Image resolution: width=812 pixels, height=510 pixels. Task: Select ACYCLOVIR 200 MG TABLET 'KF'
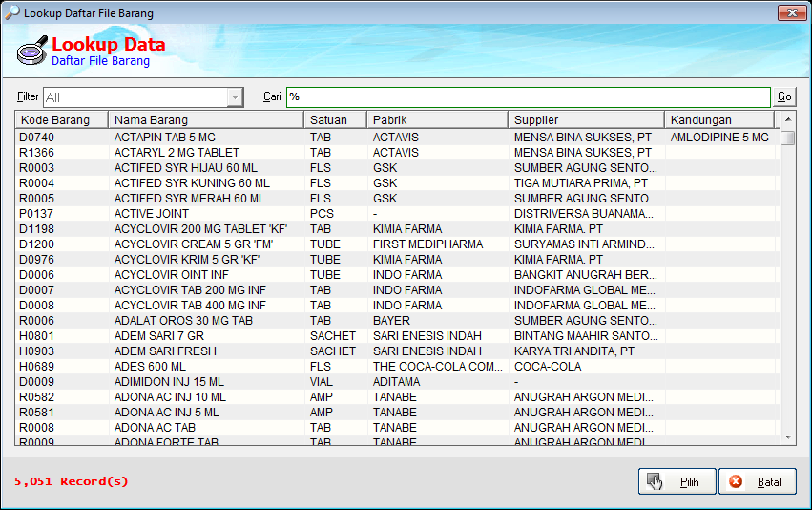[x=397, y=229]
